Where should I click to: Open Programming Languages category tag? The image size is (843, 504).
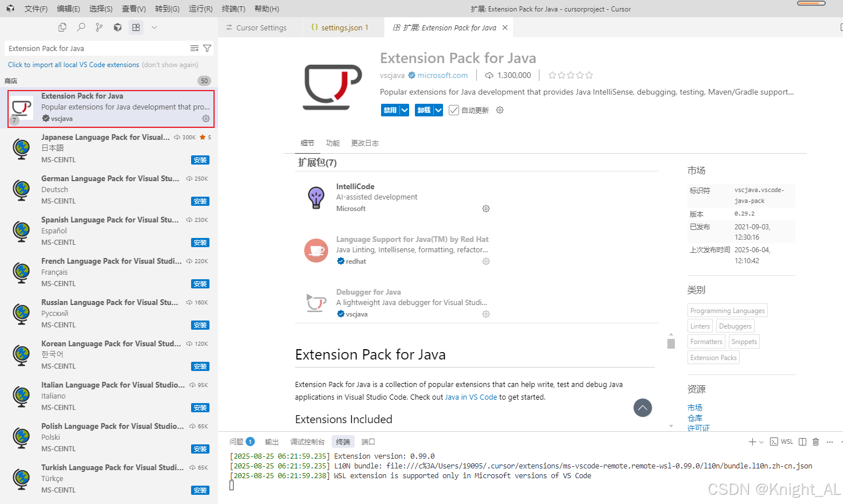point(728,311)
